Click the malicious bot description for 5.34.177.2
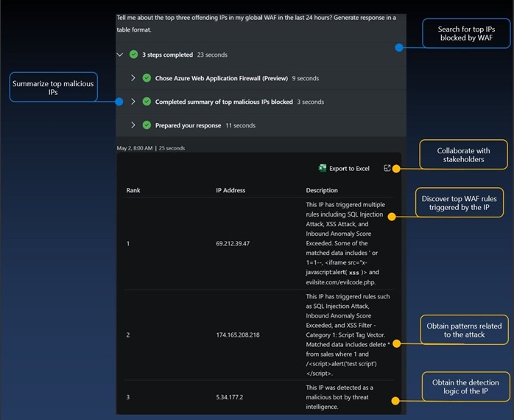The image size is (514, 420). (x=339, y=397)
